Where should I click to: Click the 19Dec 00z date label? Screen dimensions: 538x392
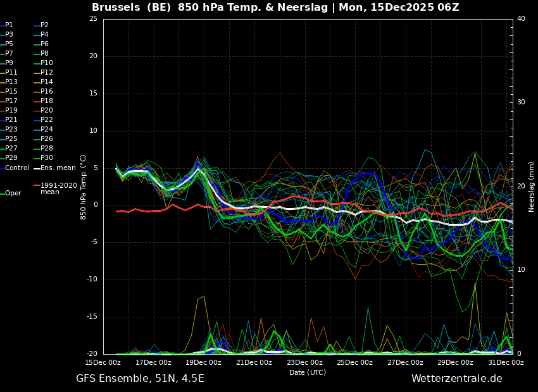(x=204, y=362)
